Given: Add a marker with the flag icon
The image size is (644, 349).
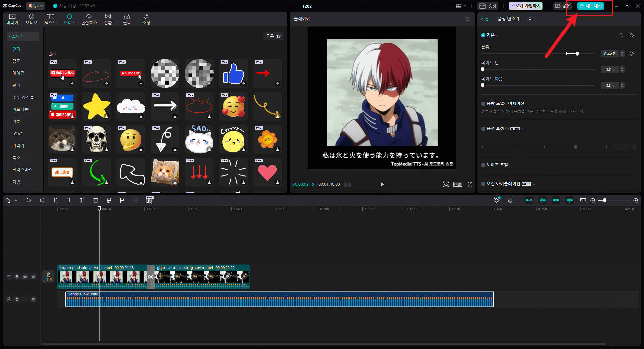Looking at the screenshot, I should pos(122,200).
